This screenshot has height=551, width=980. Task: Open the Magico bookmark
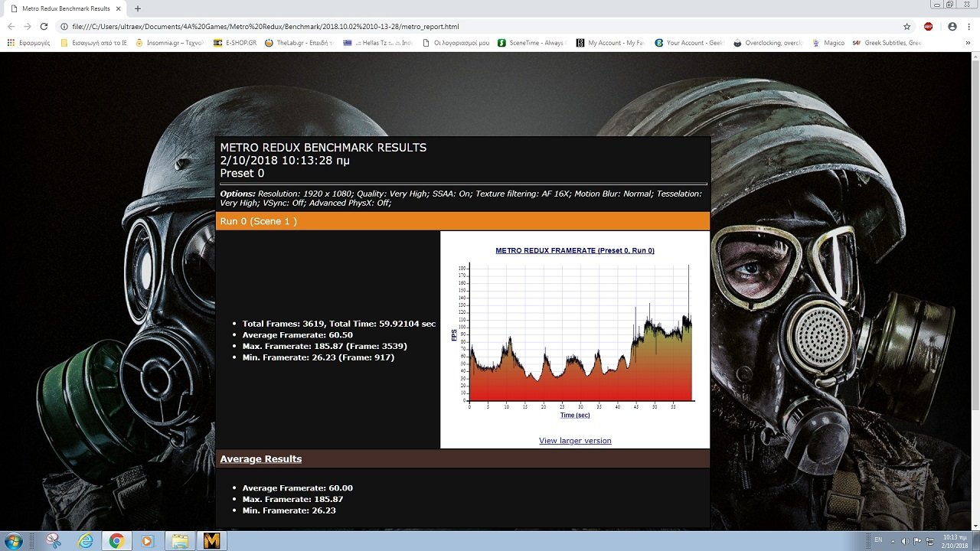[x=828, y=43]
